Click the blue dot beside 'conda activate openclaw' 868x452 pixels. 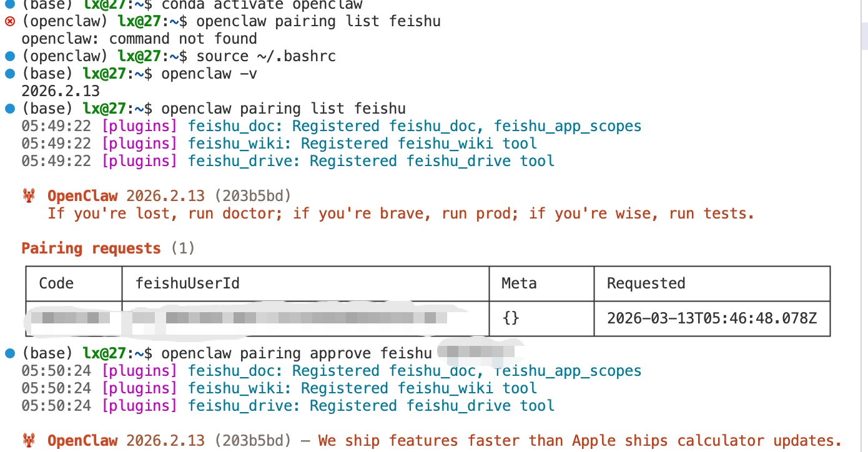[9, 5]
